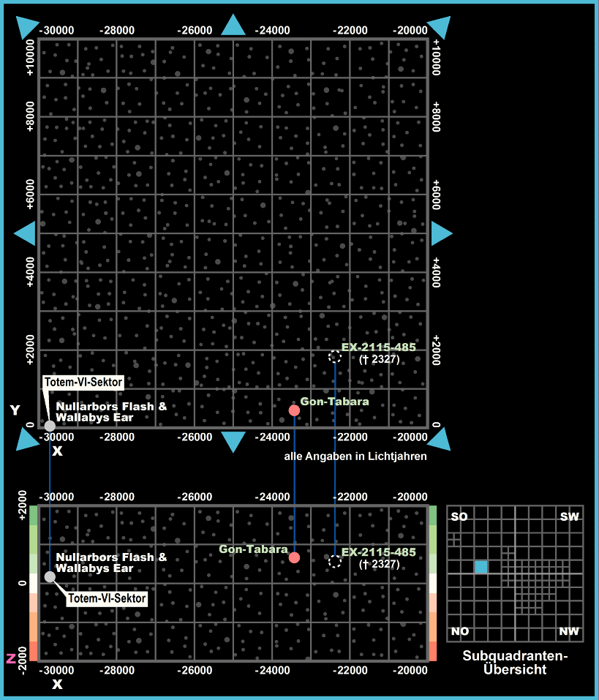
Task: Click the Totem-VI-Sektor label in side view
Action: (108, 598)
